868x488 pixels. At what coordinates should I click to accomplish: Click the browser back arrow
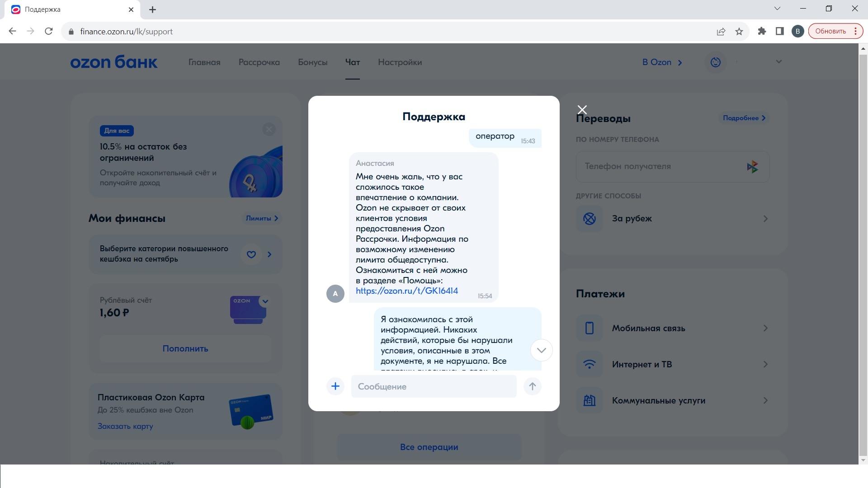tap(13, 31)
